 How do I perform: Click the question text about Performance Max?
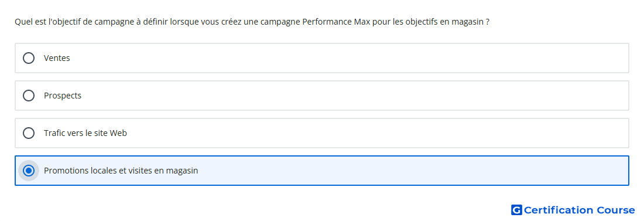tap(252, 22)
